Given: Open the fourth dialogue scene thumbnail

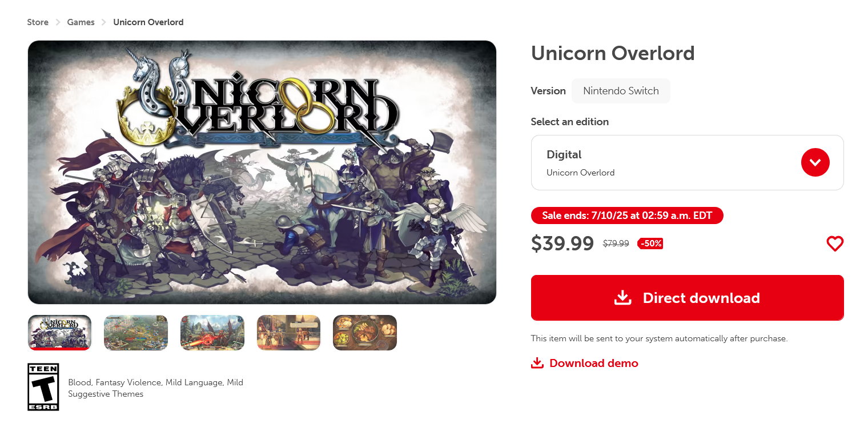Looking at the screenshot, I should click(288, 332).
